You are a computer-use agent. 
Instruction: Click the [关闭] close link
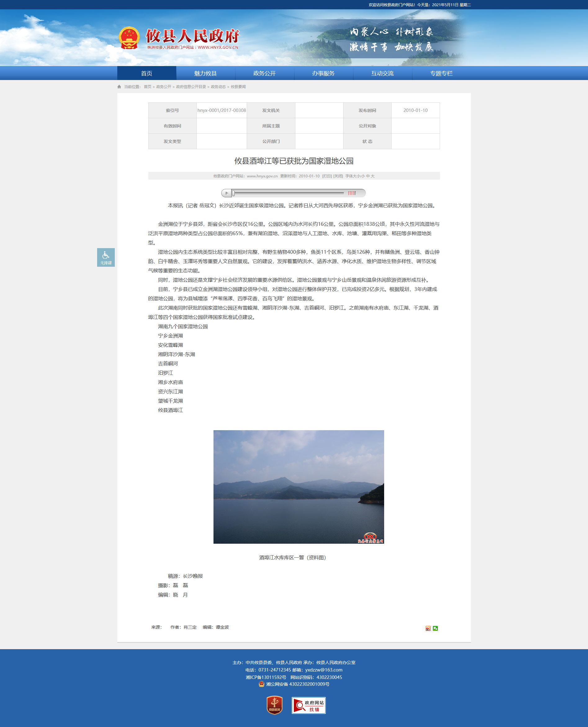[x=338, y=176]
